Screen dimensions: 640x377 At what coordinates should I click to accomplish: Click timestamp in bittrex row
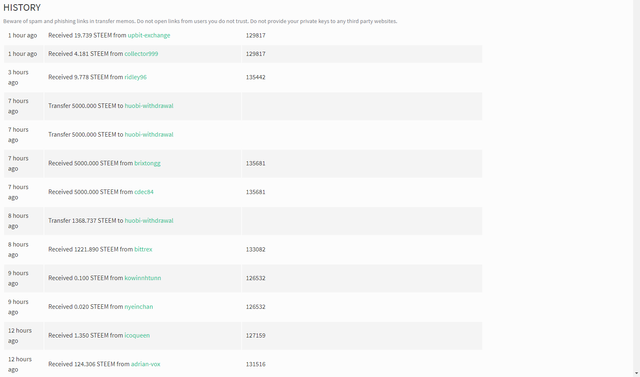pos(18,250)
